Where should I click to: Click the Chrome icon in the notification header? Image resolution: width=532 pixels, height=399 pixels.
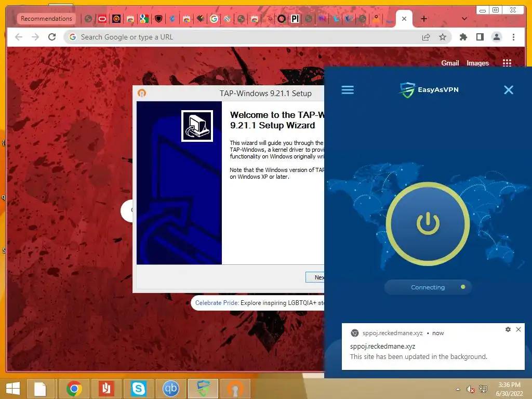[x=354, y=333]
